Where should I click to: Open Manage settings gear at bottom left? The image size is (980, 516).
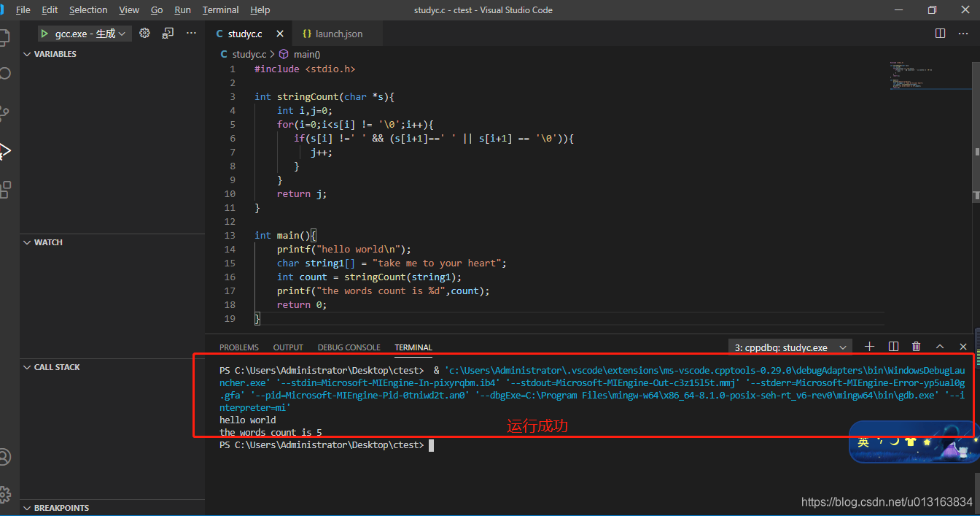6,495
